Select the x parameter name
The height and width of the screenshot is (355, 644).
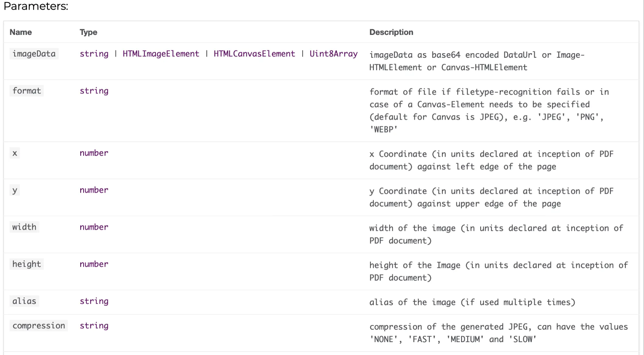point(15,153)
